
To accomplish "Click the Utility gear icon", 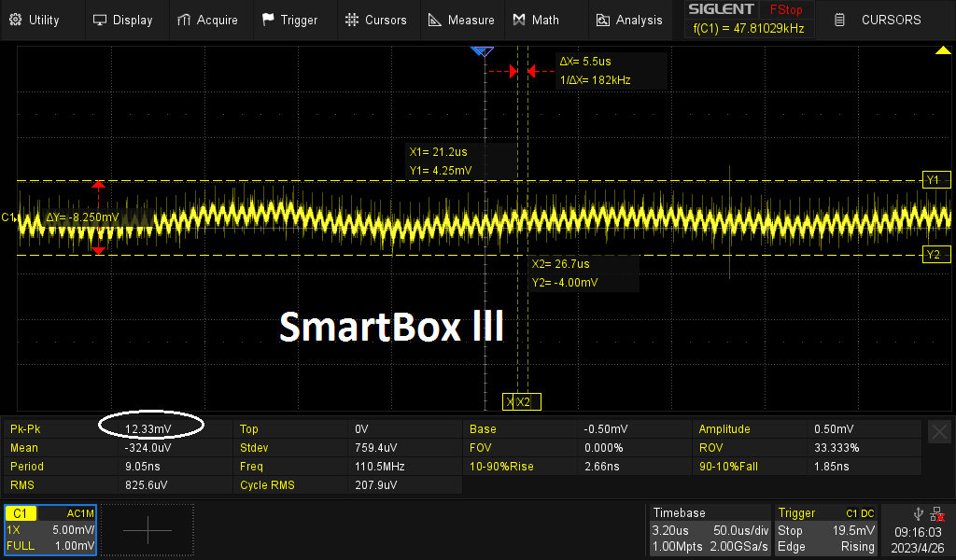I will coord(15,20).
